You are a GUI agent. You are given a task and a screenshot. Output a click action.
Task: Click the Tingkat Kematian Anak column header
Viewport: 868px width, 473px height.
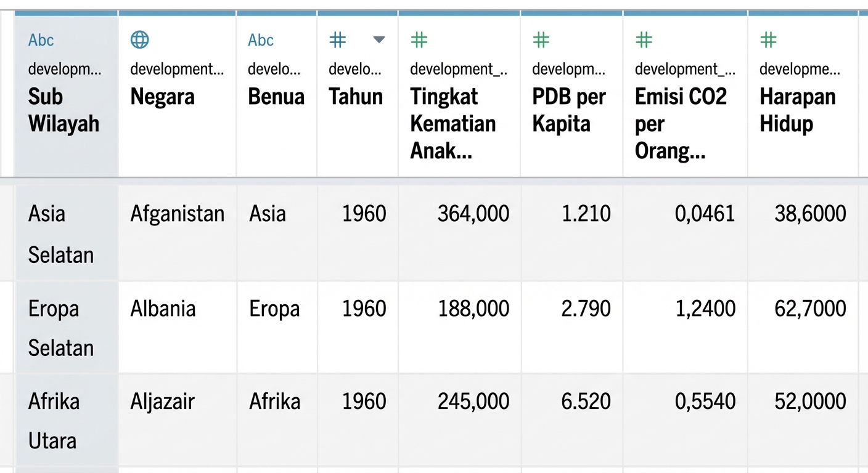(x=453, y=123)
